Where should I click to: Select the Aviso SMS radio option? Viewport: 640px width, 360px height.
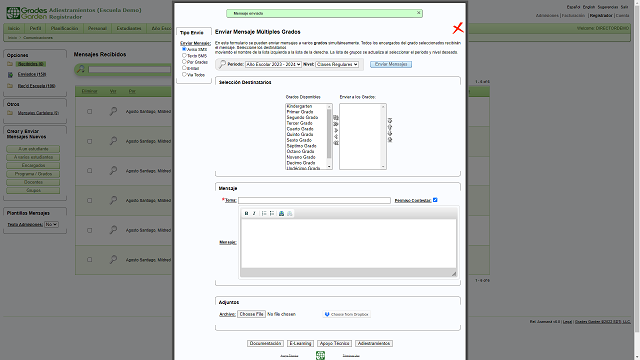point(184,49)
